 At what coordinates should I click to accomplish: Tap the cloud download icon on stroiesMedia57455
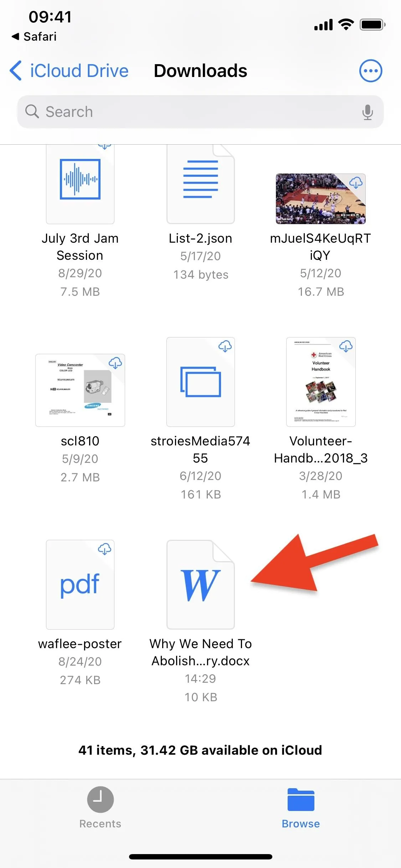coord(225,346)
